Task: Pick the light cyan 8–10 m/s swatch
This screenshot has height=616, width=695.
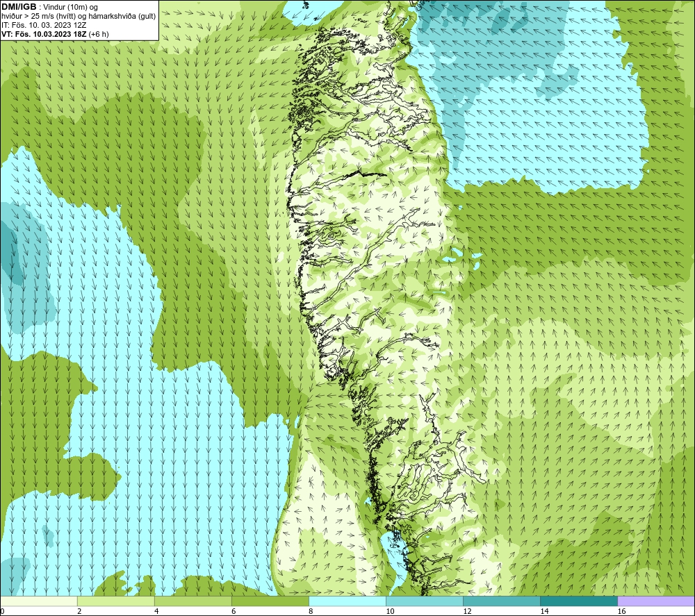Action: click(347, 601)
